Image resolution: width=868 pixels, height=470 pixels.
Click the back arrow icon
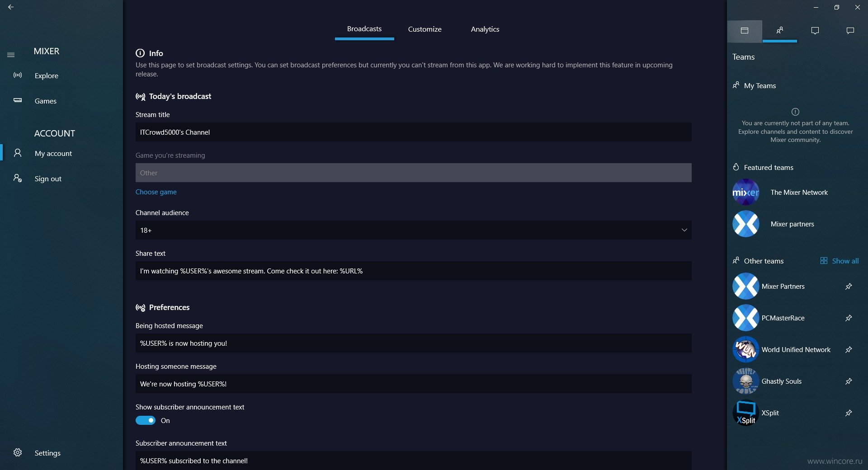(x=11, y=7)
